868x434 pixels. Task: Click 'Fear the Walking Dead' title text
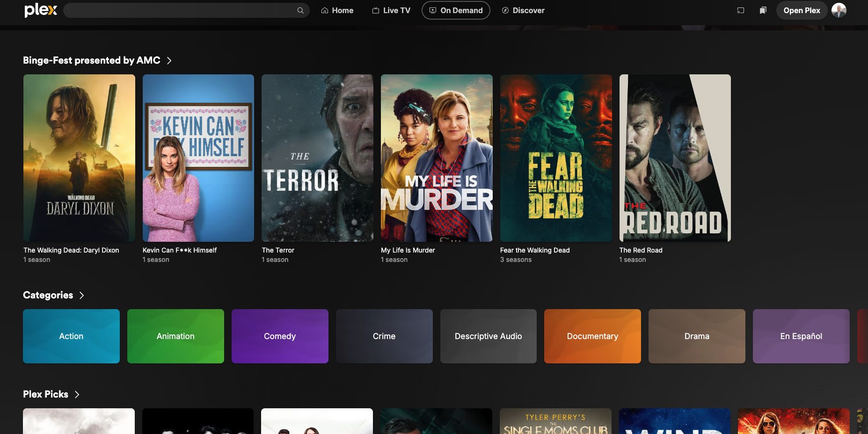535,250
